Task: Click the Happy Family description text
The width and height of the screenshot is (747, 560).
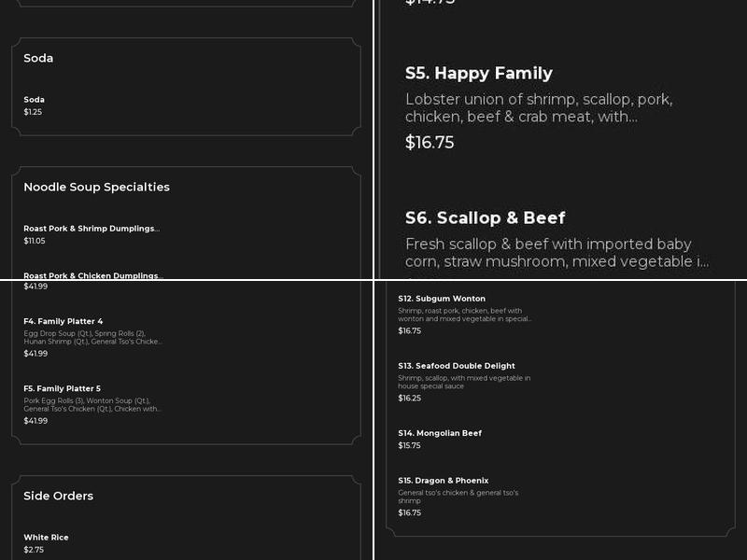Action: click(539, 108)
